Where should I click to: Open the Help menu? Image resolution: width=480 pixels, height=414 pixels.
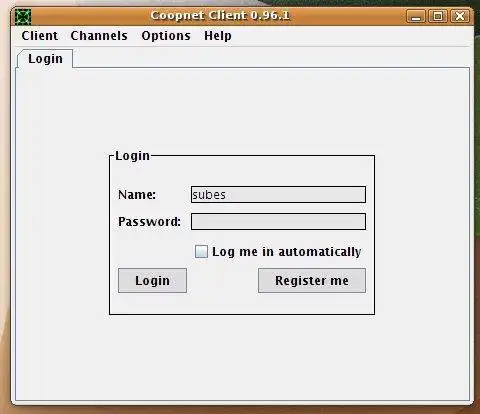(x=218, y=36)
